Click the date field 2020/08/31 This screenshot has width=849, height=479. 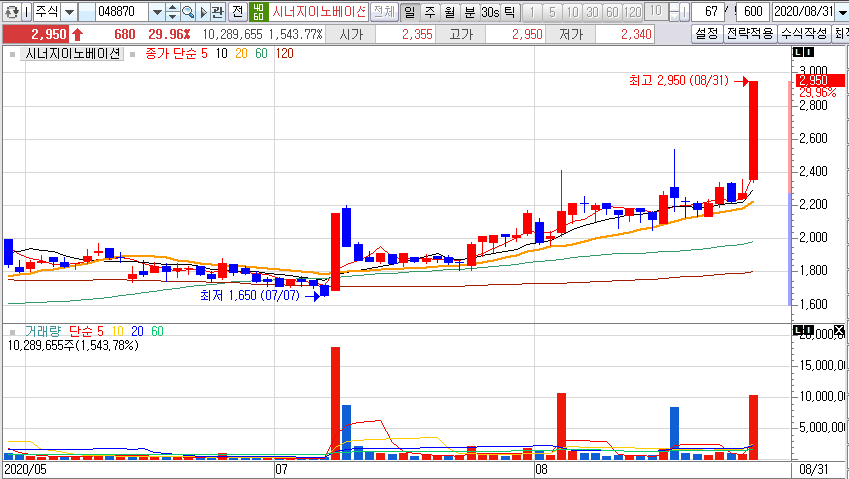[x=804, y=11]
